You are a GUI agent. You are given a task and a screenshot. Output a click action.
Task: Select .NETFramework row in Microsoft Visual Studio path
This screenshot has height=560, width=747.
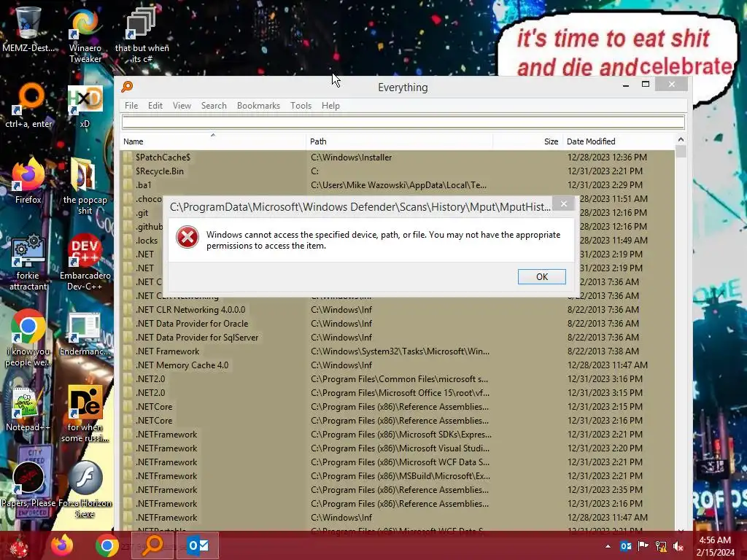[398, 448]
